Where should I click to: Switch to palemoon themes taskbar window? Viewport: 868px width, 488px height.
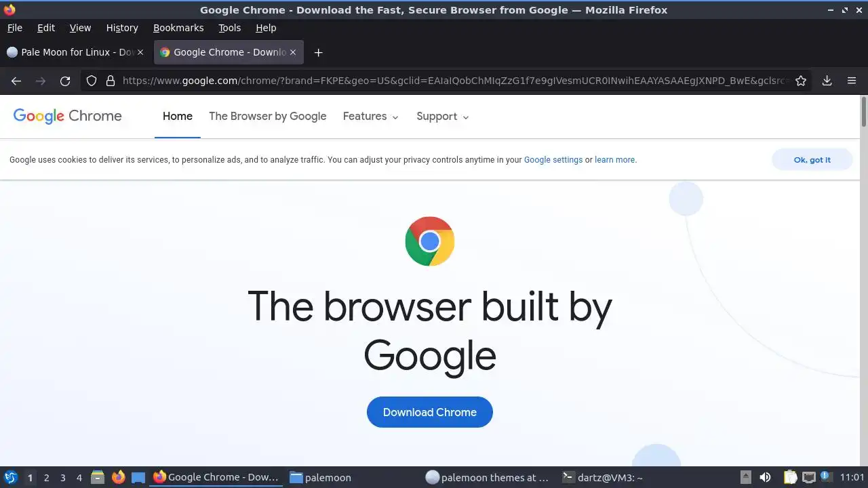coord(488,477)
